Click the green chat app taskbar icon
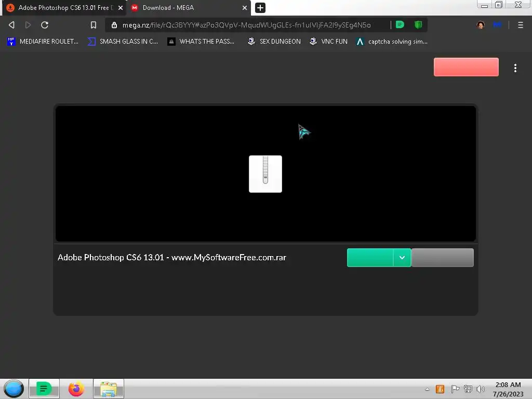 click(x=44, y=389)
